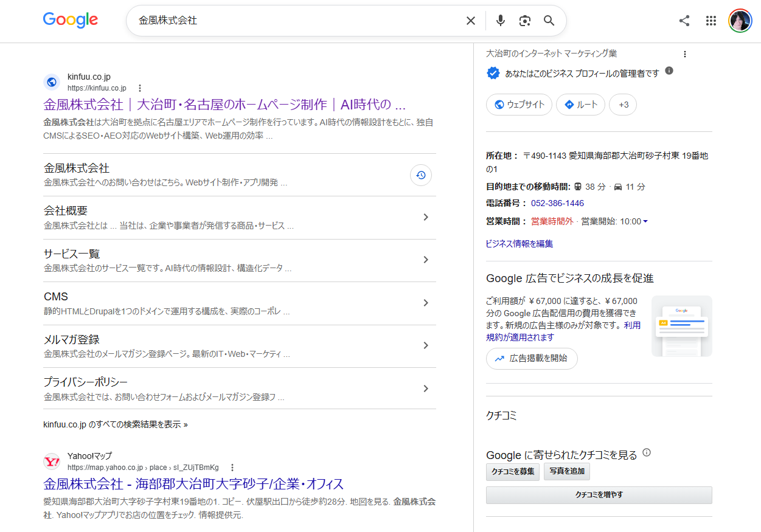Show the +3 more actions

pyautogui.click(x=623, y=105)
